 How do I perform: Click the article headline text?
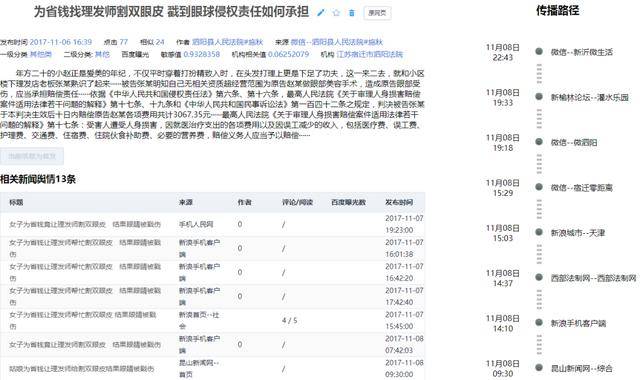tap(171, 12)
